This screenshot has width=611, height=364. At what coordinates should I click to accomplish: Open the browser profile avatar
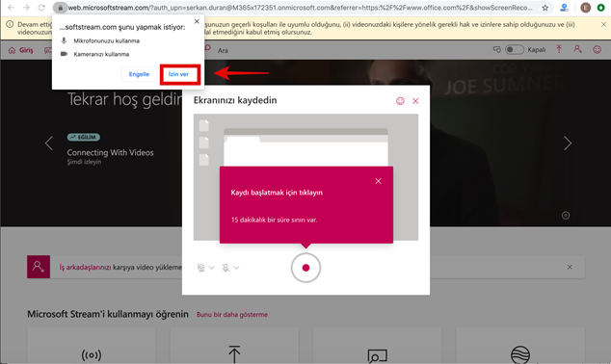pyautogui.click(x=585, y=8)
